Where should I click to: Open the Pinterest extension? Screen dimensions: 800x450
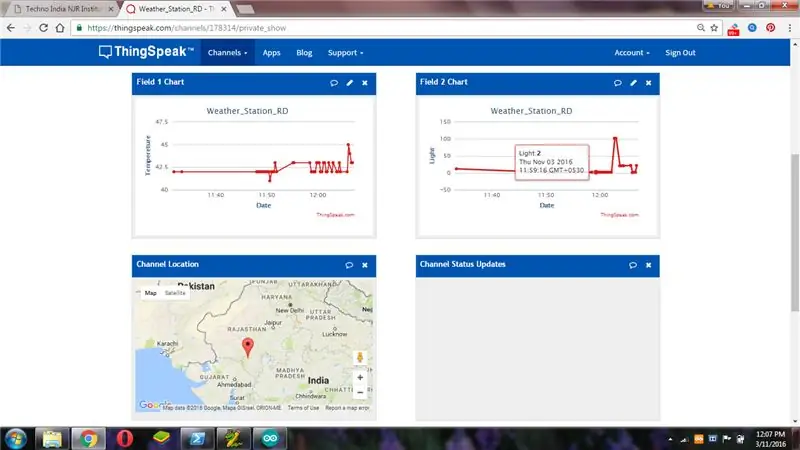(x=770, y=28)
